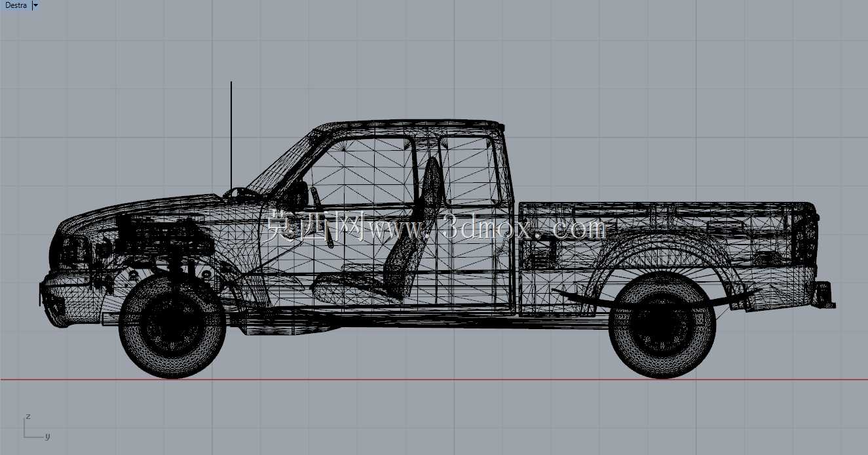
Task: Click the z/y world axis icon
Action: pyautogui.click(x=37, y=427)
